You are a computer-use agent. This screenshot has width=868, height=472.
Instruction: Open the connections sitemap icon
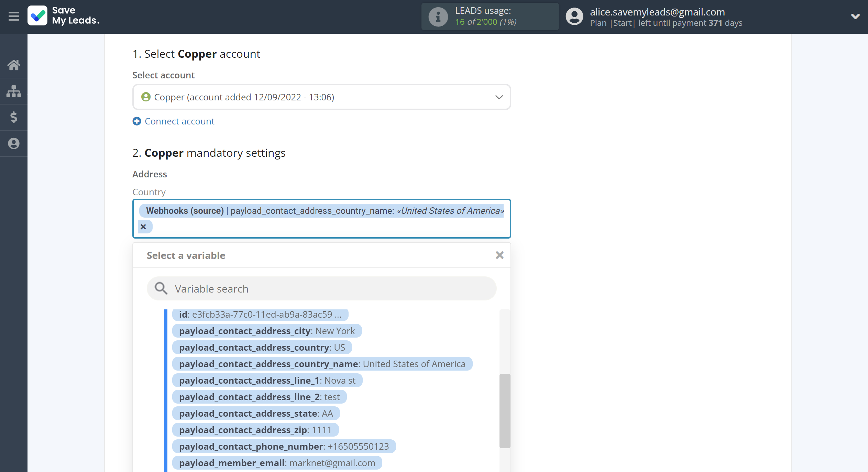click(x=14, y=91)
